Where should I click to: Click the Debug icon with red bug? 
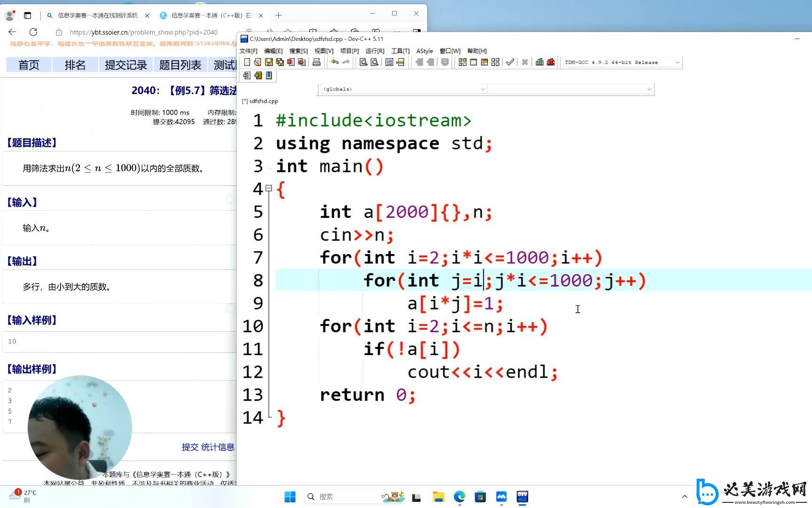tap(551, 62)
